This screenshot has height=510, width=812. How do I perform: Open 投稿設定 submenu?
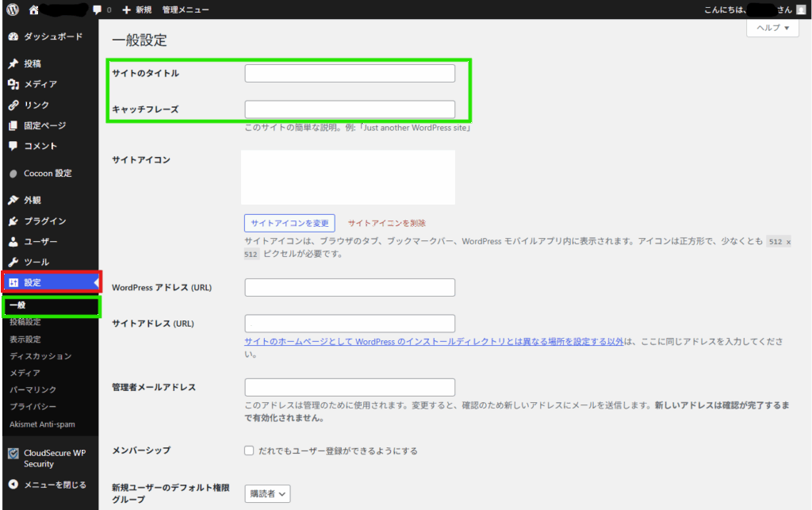25,322
